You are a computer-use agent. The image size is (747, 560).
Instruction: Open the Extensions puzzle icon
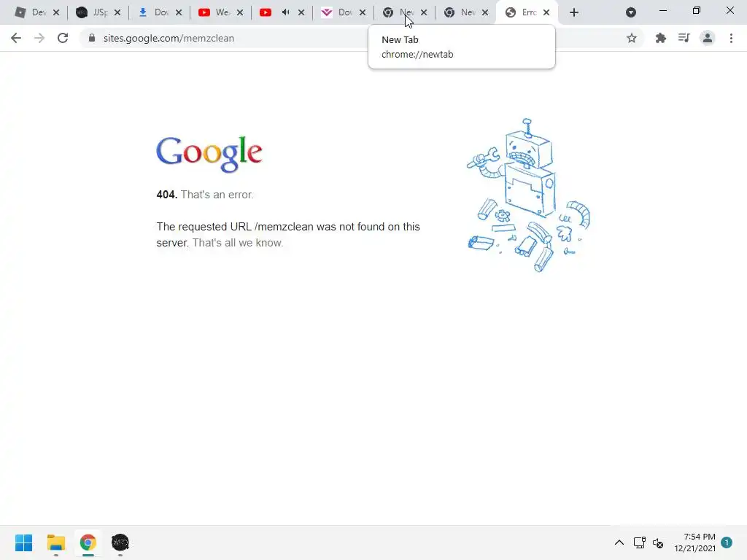click(x=660, y=38)
